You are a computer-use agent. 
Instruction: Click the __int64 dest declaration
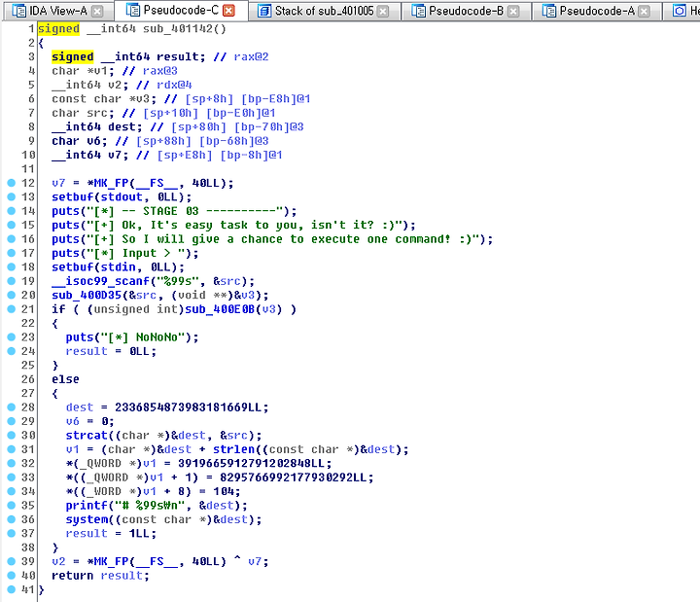[x=97, y=126]
